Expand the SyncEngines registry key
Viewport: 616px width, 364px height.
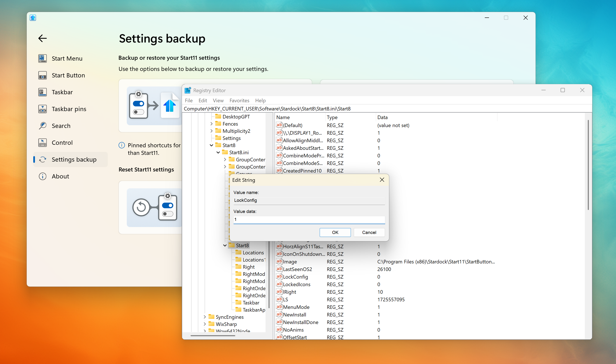[x=204, y=317]
